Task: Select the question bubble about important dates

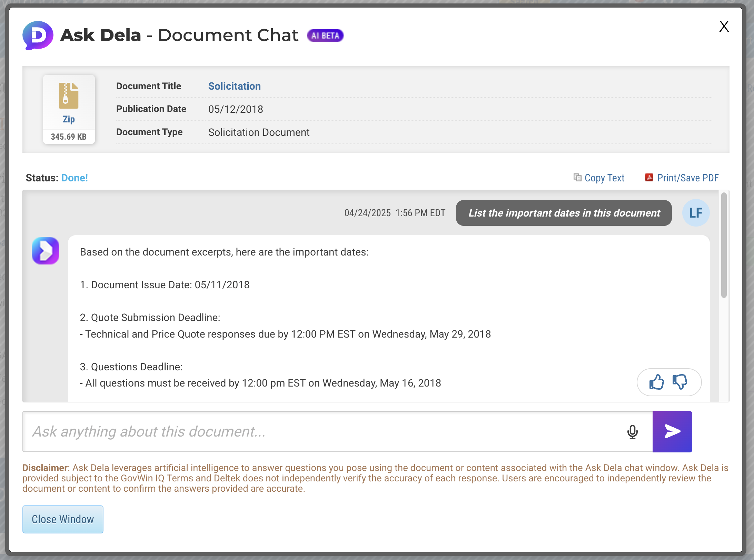Action: coord(564,213)
